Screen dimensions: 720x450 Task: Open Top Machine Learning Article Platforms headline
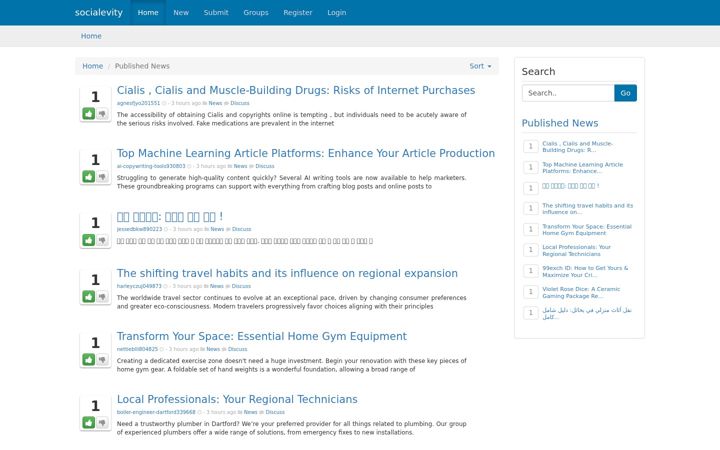pos(306,153)
